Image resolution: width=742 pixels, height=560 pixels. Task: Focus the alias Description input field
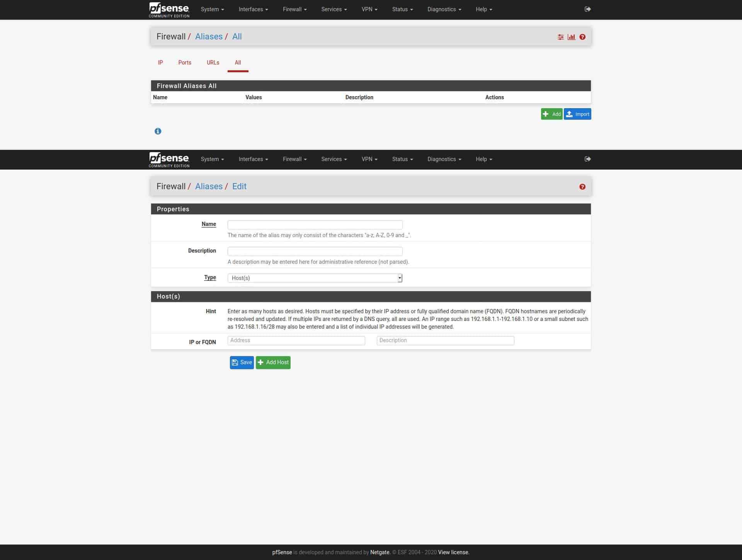[x=315, y=251]
